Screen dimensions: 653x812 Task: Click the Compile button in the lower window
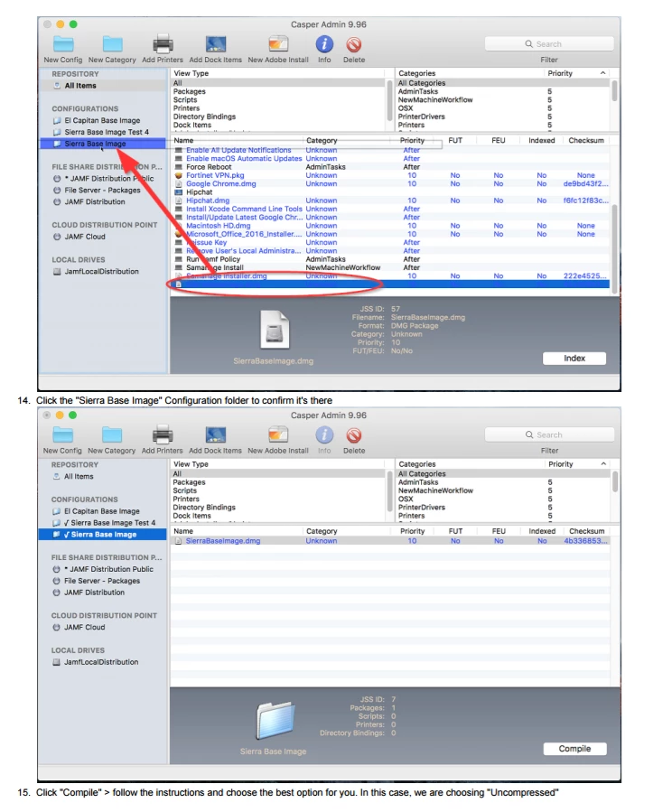point(574,749)
